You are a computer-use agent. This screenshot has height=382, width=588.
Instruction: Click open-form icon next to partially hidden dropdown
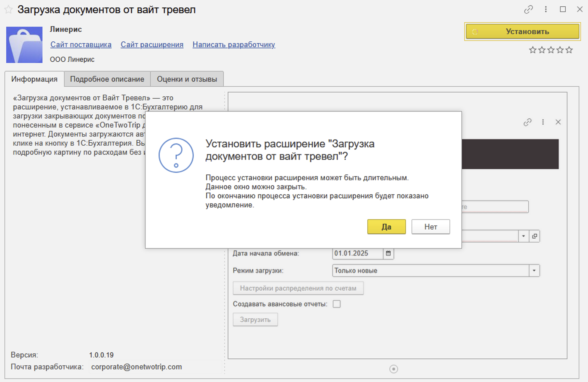[x=534, y=236]
